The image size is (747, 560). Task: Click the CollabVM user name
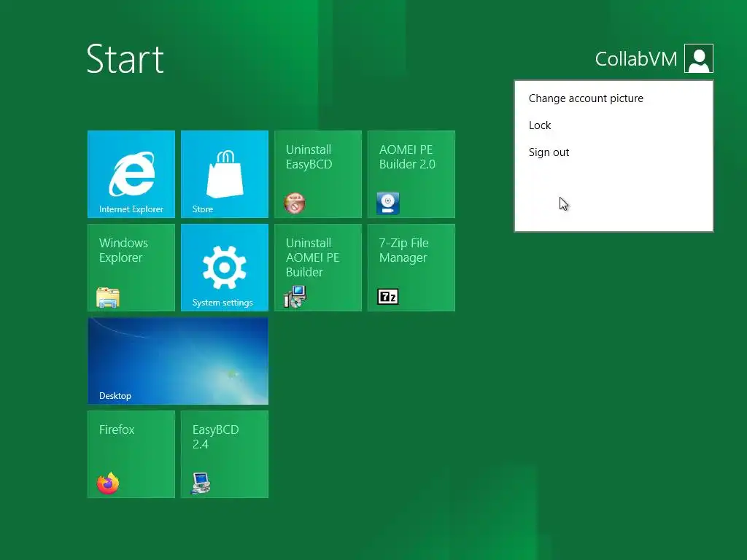click(635, 59)
